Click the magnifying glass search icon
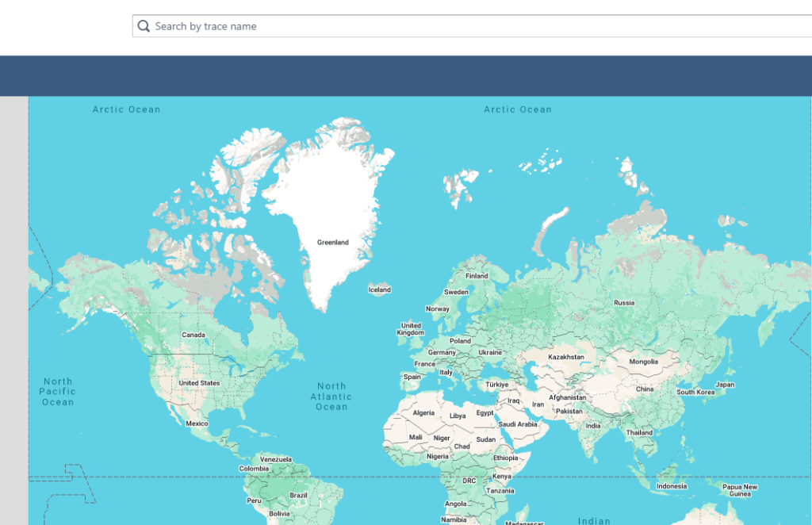This screenshot has height=525, width=812. (x=144, y=26)
